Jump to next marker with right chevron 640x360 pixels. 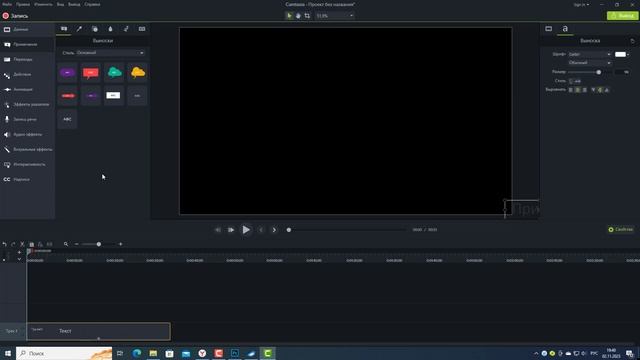pos(274,230)
